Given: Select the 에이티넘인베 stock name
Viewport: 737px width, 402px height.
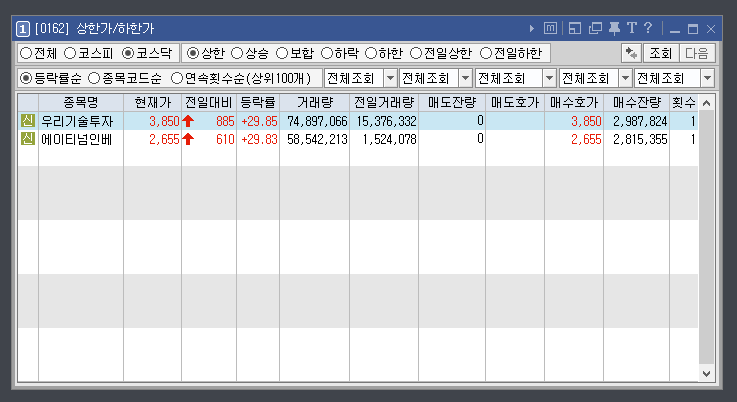Looking at the screenshot, I should tap(77, 139).
